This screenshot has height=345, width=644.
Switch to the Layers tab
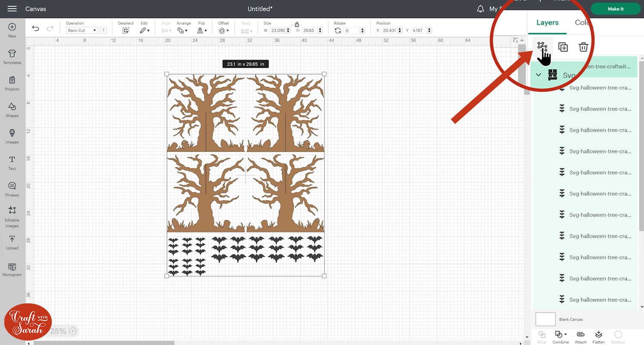pyautogui.click(x=547, y=23)
